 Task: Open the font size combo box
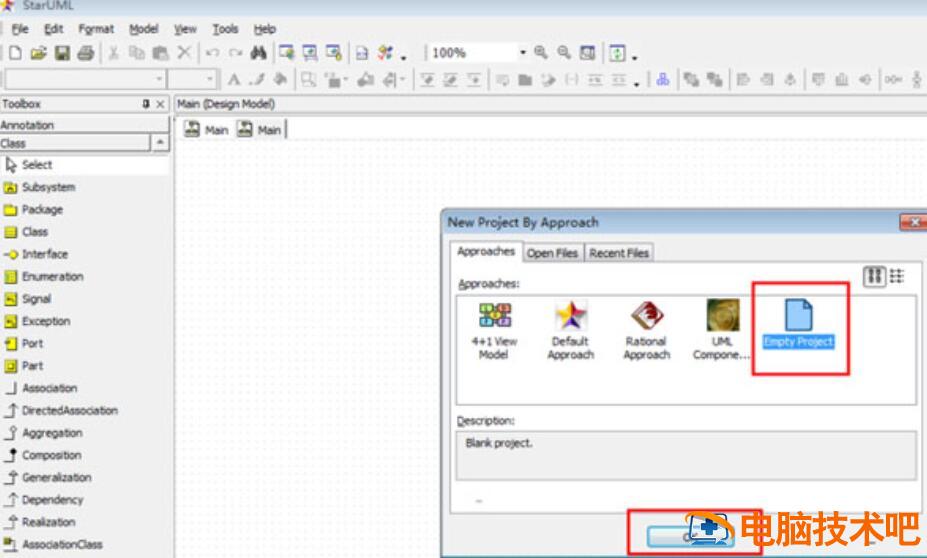[x=192, y=79]
